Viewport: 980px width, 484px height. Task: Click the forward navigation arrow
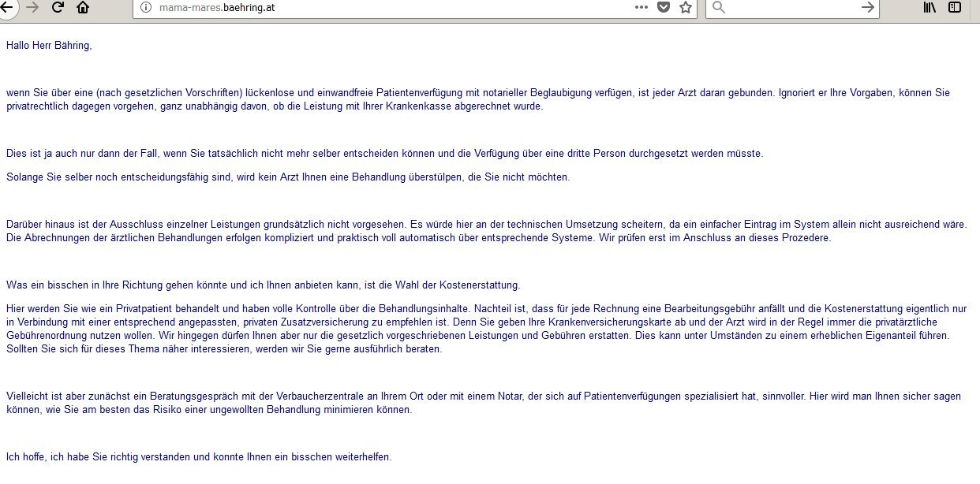32,7
